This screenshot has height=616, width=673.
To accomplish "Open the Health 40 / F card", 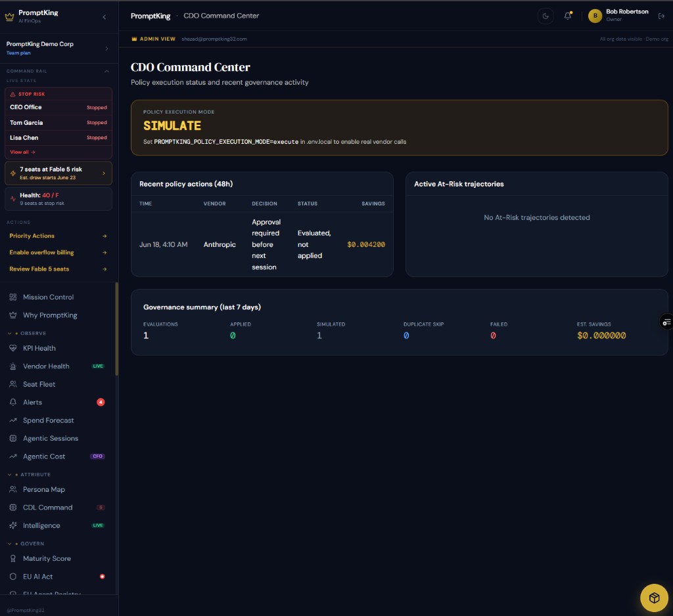I will pyautogui.click(x=58, y=199).
